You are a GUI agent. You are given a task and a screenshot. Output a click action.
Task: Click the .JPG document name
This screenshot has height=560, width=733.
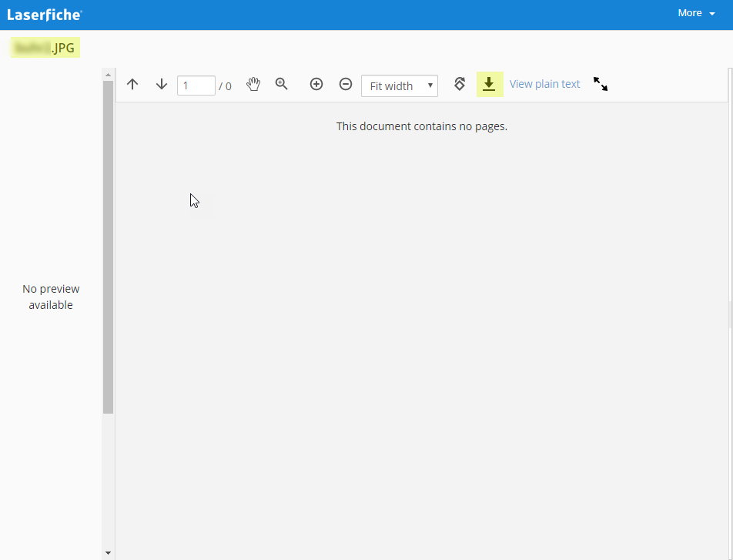(45, 48)
